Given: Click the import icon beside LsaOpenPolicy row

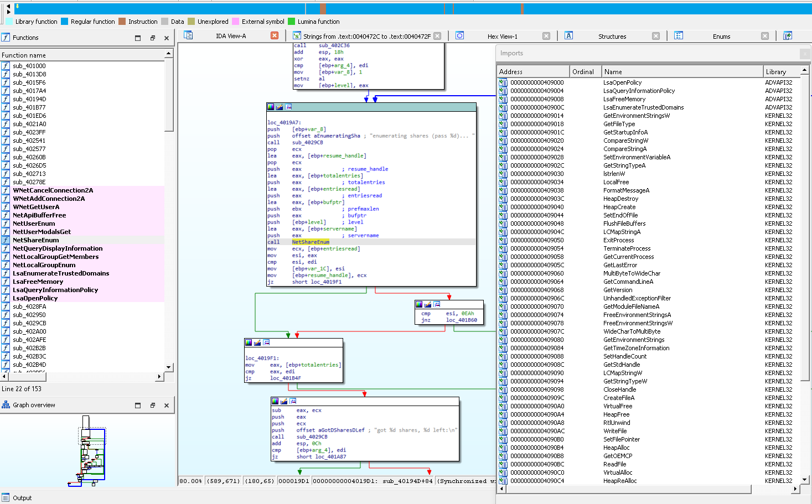Looking at the screenshot, I should [503, 82].
